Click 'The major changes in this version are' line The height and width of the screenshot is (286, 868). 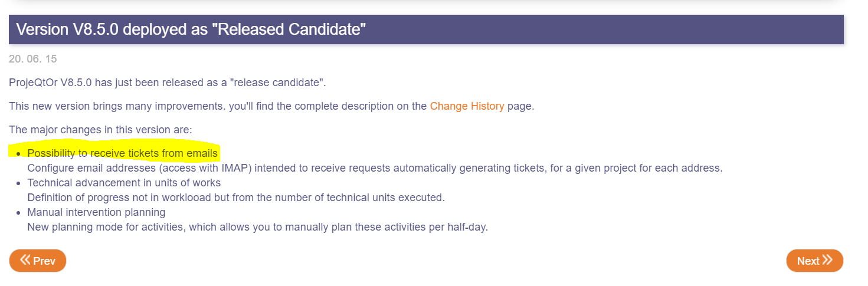coord(100,130)
